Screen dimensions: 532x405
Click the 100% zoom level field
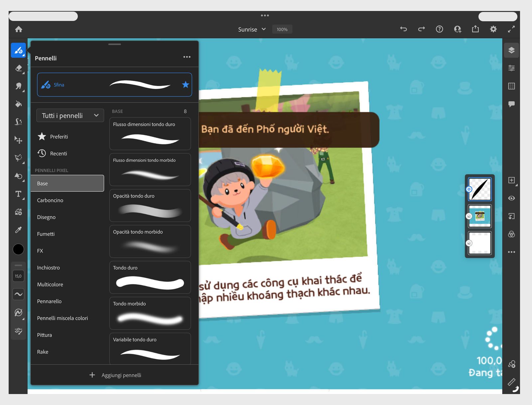click(282, 29)
